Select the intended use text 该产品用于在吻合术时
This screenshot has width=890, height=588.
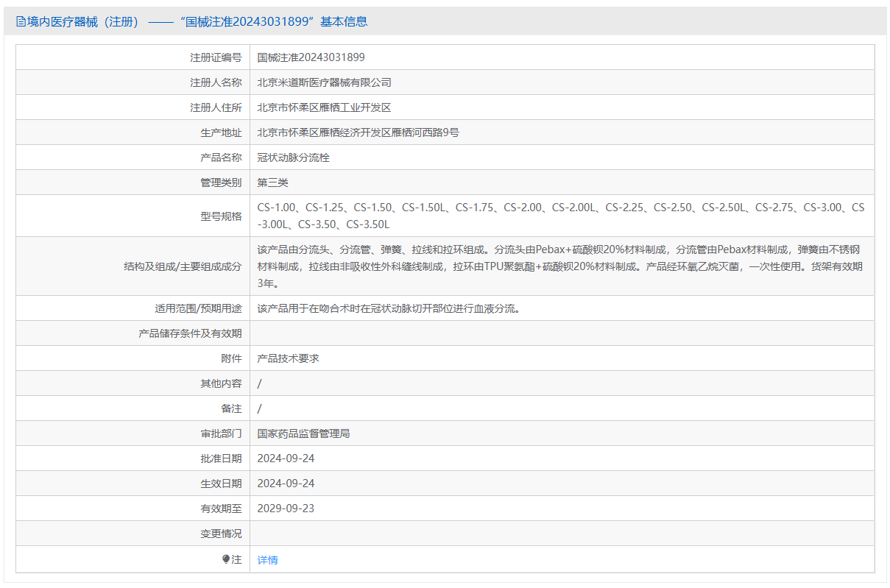click(390, 309)
